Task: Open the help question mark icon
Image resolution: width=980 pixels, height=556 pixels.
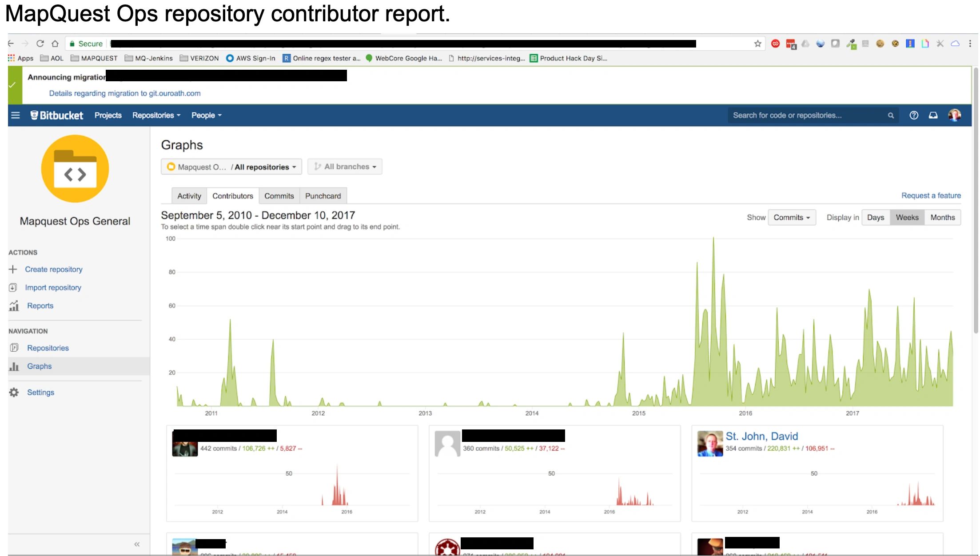Action: pyautogui.click(x=914, y=115)
